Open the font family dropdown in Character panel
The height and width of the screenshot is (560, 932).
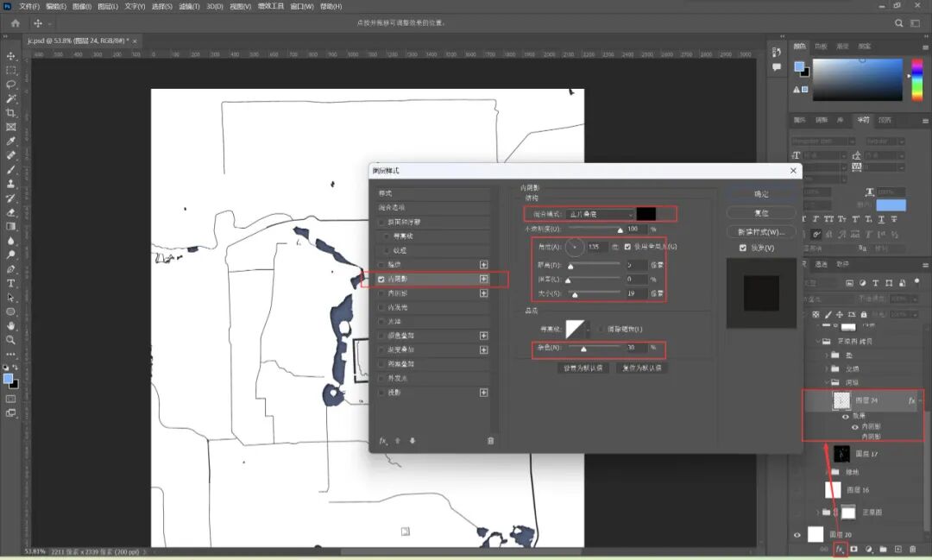point(822,141)
